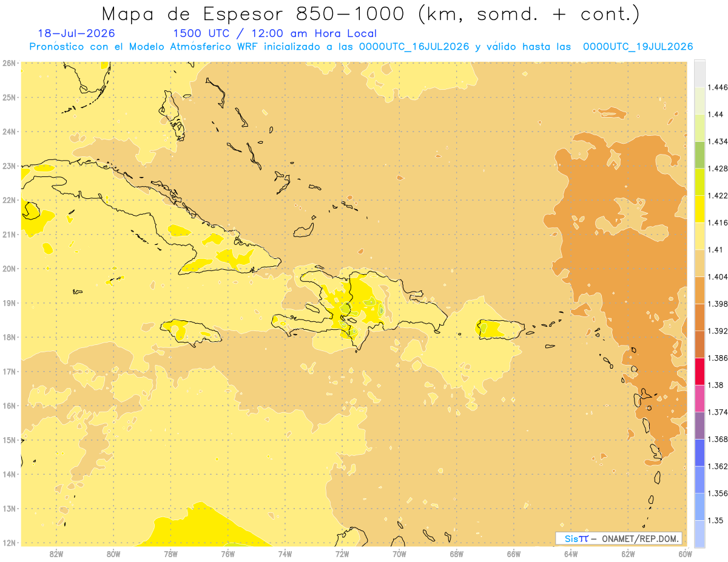The height and width of the screenshot is (562, 728).
Task: Click the latitude label '17N'
Action: click(9, 372)
